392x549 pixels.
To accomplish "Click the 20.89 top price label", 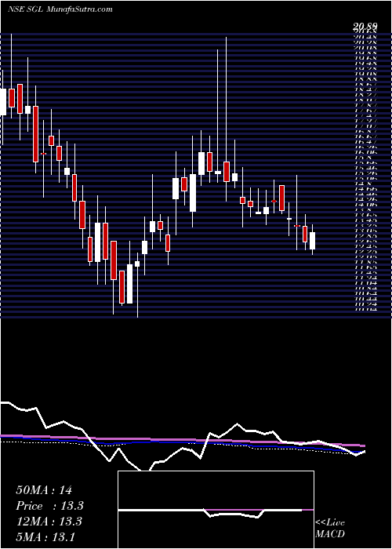I will pyautogui.click(x=365, y=26).
